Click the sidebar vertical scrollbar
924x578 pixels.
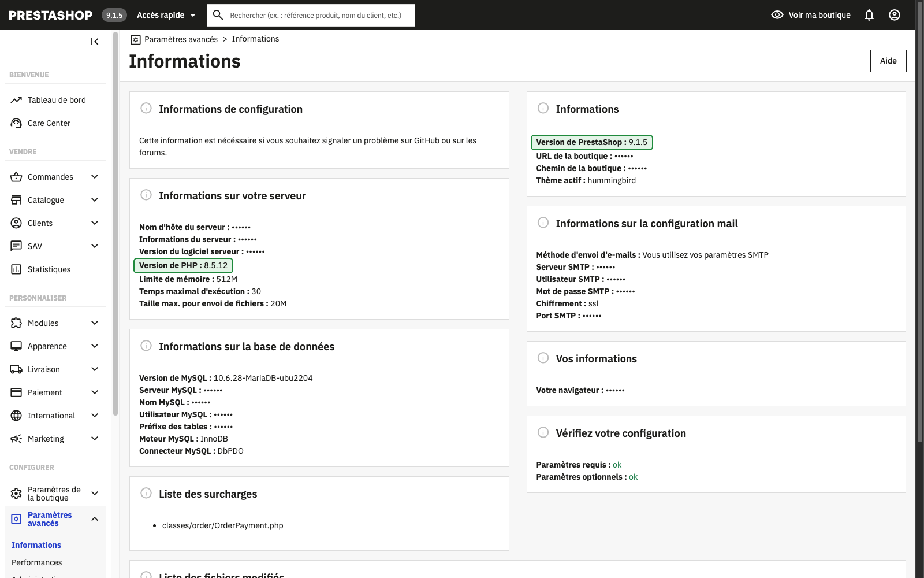115,224
